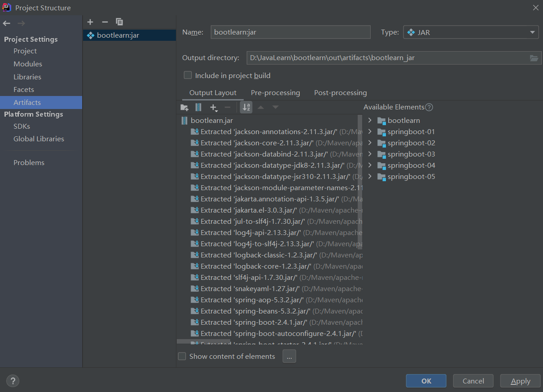Click the Available Elements help icon
This screenshot has width=543, height=392.
pyautogui.click(x=429, y=107)
